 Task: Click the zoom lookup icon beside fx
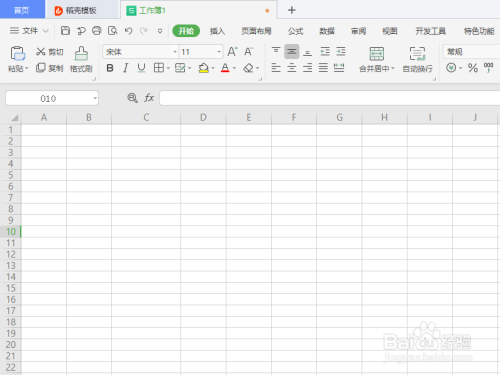pyautogui.click(x=132, y=98)
